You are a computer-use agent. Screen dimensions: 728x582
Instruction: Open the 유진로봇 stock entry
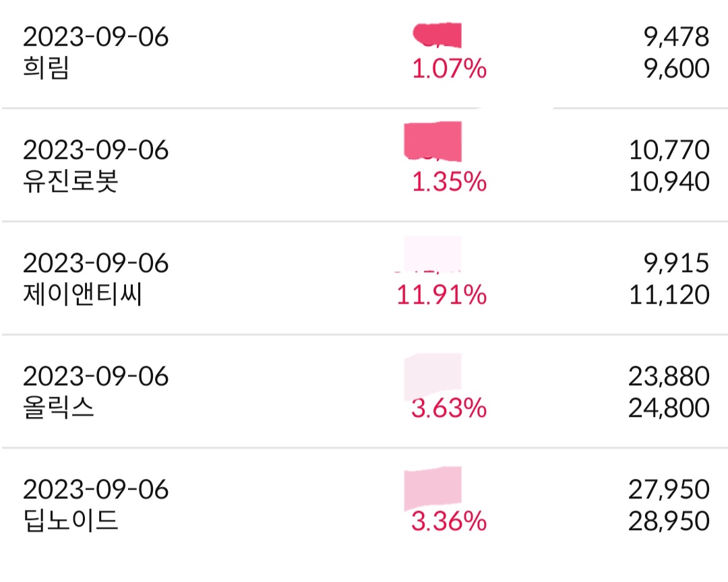71,182
